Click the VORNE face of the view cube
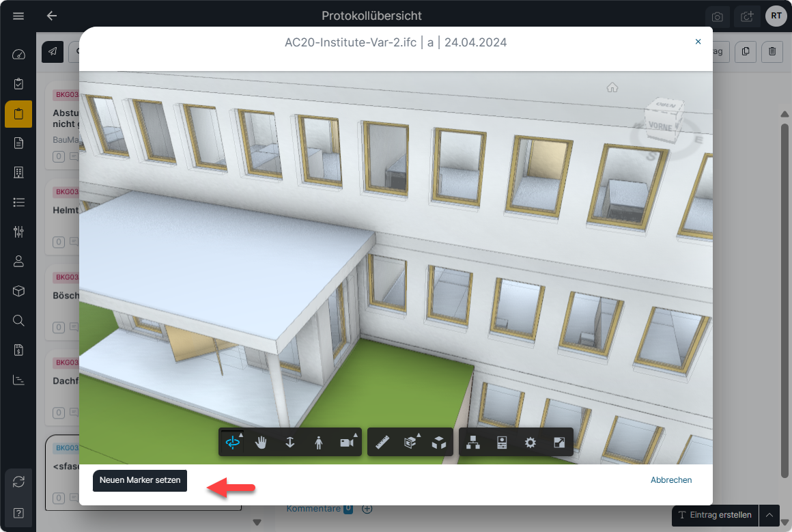The height and width of the screenshot is (532, 792). [660, 126]
